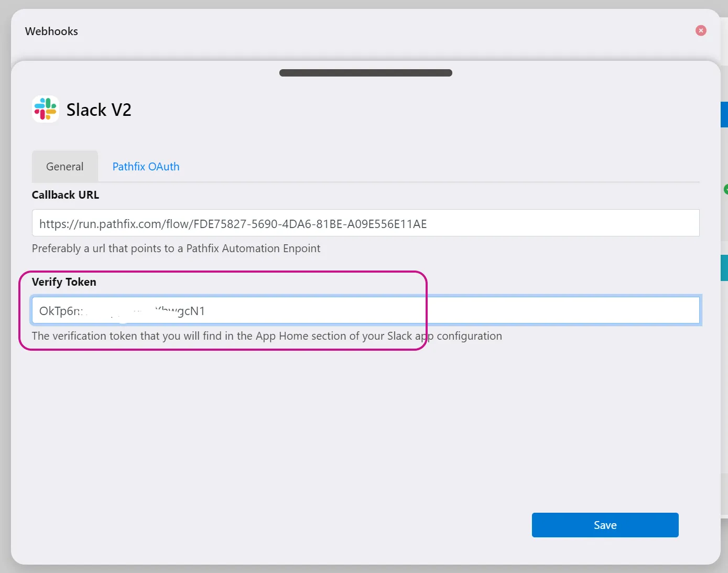The height and width of the screenshot is (573, 728).
Task: Switch to the Pathfix OAuth tab
Action: pos(146,166)
